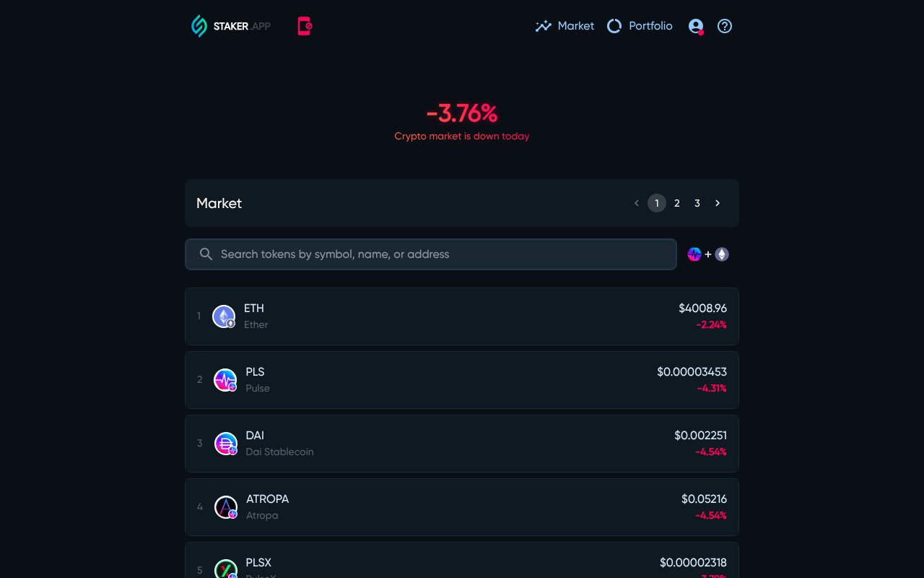Click the search magnifier icon
Image resolution: width=924 pixels, height=578 pixels.
pyautogui.click(x=206, y=254)
